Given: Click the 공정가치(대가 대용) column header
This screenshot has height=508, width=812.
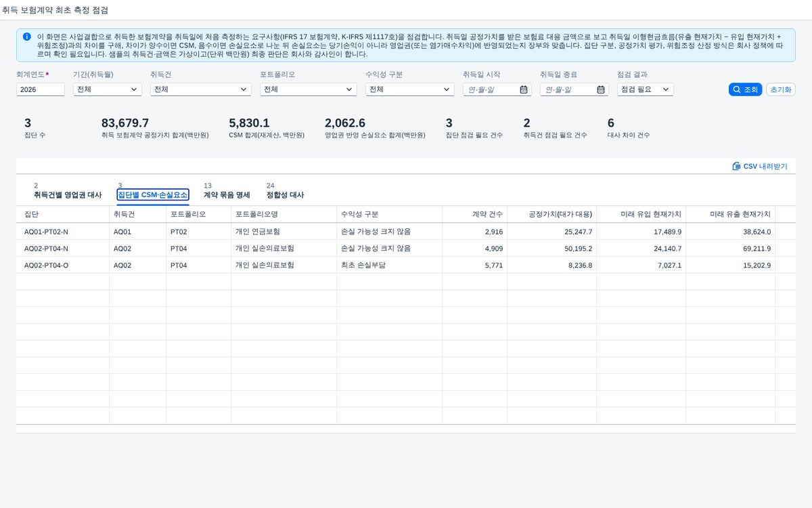Looking at the screenshot, I should (552, 214).
